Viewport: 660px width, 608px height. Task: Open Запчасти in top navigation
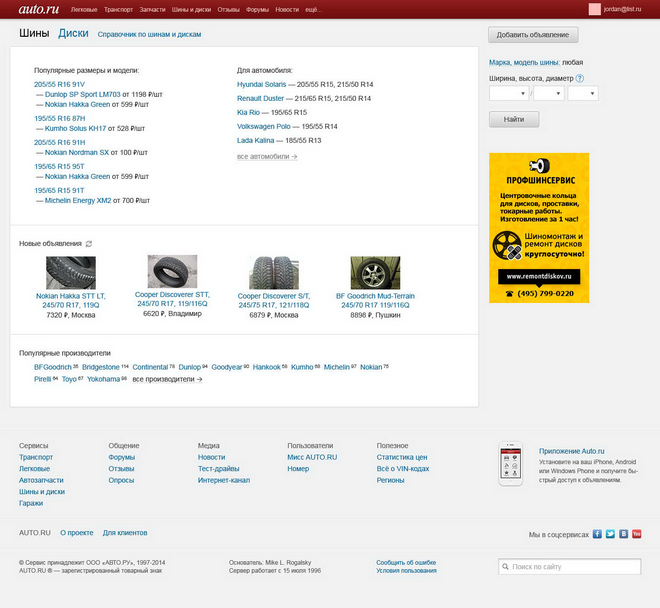pyautogui.click(x=152, y=10)
